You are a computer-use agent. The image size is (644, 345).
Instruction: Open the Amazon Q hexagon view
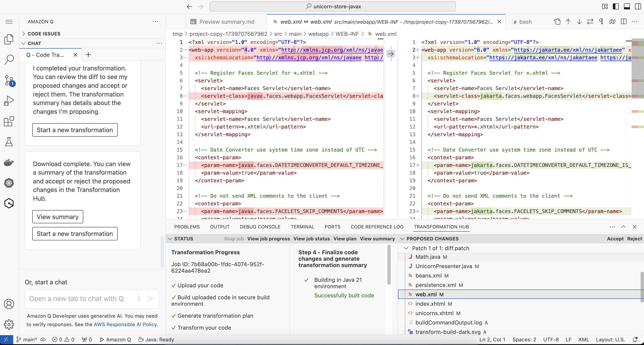(x=9, y=203)
